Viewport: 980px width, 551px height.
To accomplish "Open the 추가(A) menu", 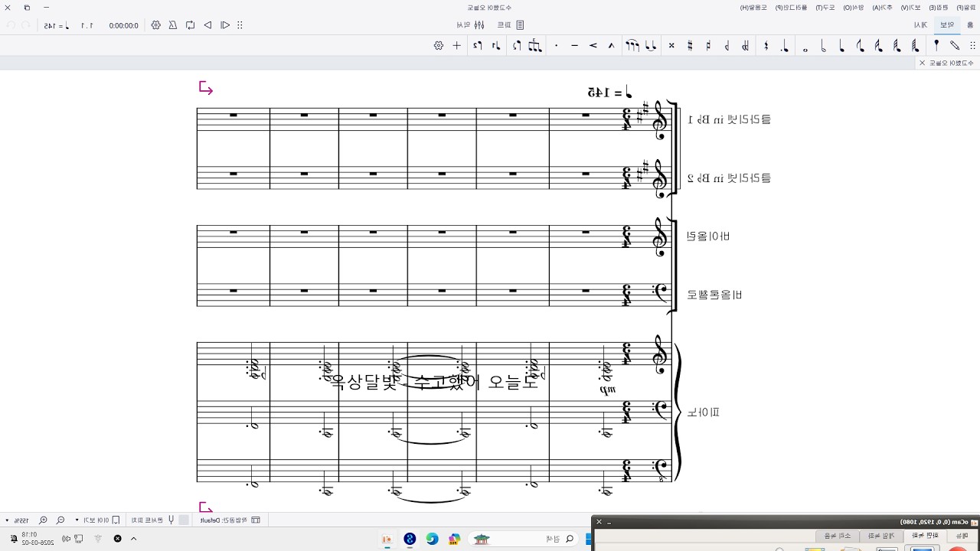I will pos(884,7).
